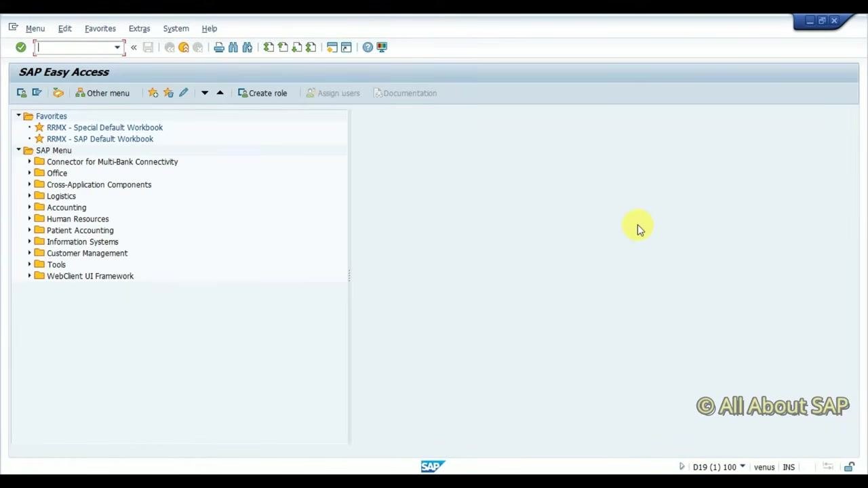Open the Edit menu

(x=64, y=28)
